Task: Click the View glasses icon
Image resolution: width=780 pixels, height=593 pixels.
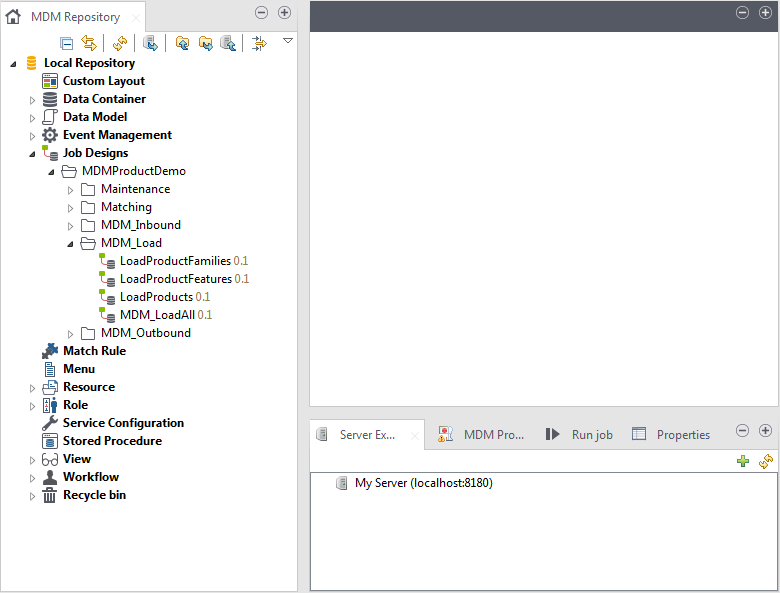Action: coord(50,459)
